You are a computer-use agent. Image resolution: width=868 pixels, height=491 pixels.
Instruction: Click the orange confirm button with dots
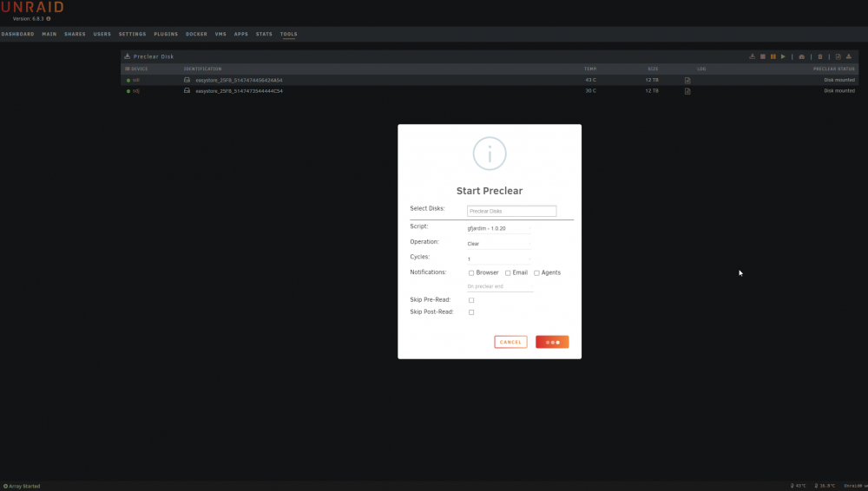coord(552,342)
